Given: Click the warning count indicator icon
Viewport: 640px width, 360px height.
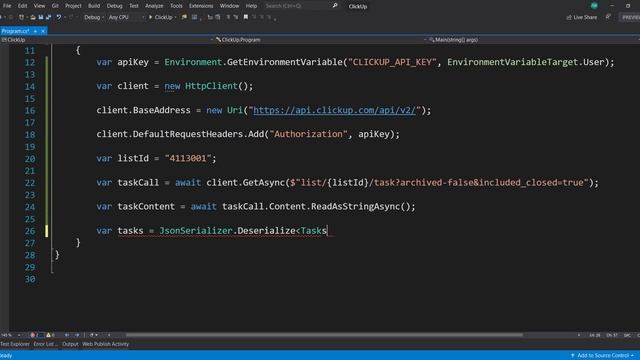Looking at the screenshot, I should [50, 335].
